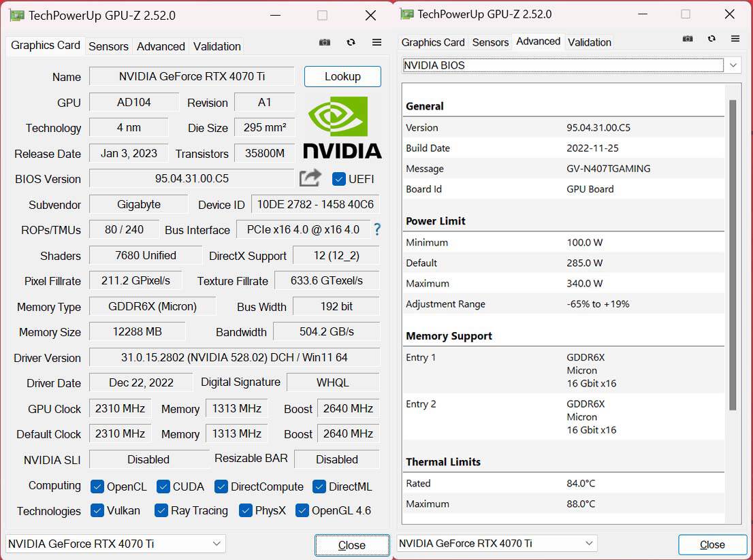
Task: Open the hamburger menu in left window
Action: click(x=377, y=42)
